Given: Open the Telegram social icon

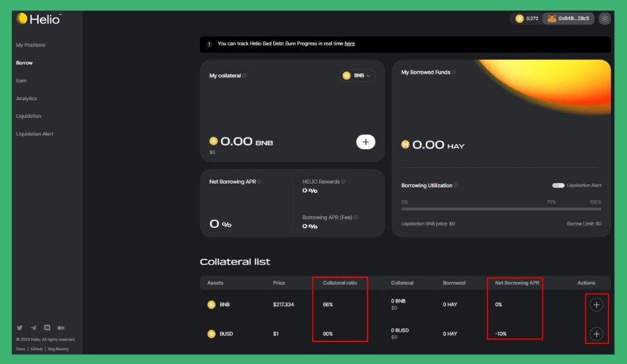Looking at the screenshot, I should coord(34,328).
